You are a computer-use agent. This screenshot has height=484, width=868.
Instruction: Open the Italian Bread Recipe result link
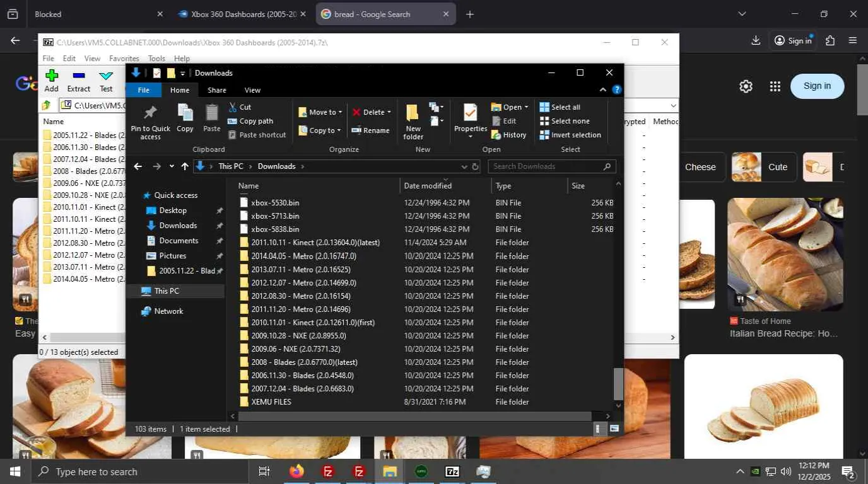783,333
